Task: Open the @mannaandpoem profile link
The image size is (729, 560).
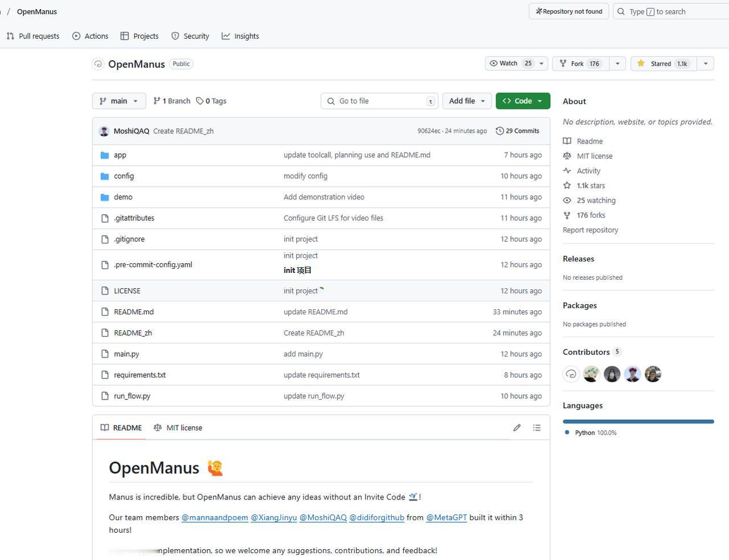Action: pyautogui.click(x=215, y=518)
